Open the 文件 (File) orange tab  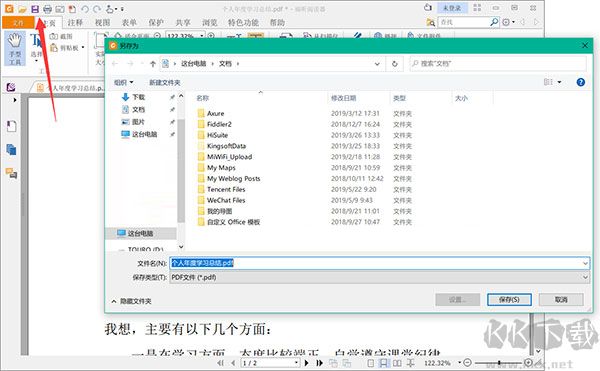point(18,23)
